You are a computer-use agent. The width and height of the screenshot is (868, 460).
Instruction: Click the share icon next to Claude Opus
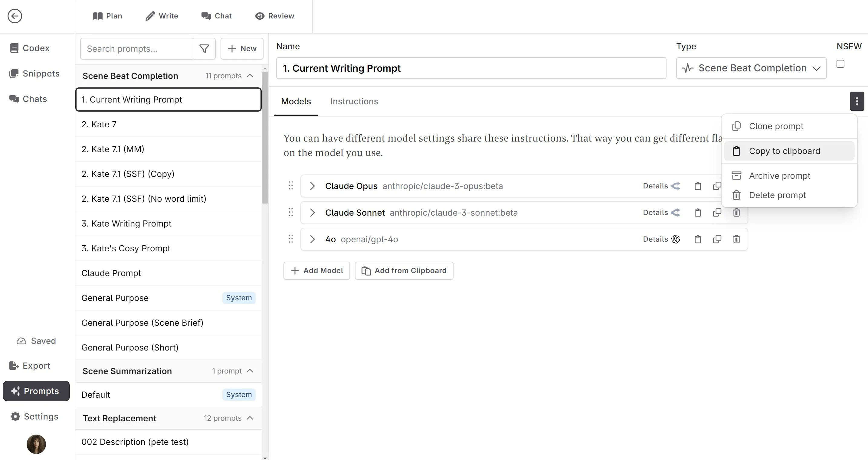[676, 186]
